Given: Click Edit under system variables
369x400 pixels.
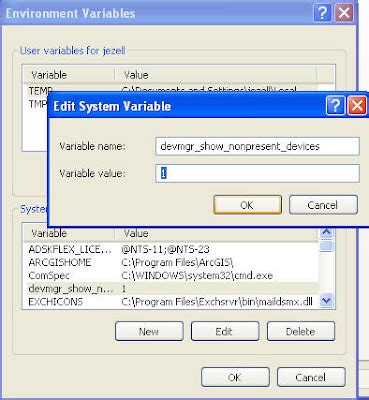Looking at the screenshot, I should (225, 331).
